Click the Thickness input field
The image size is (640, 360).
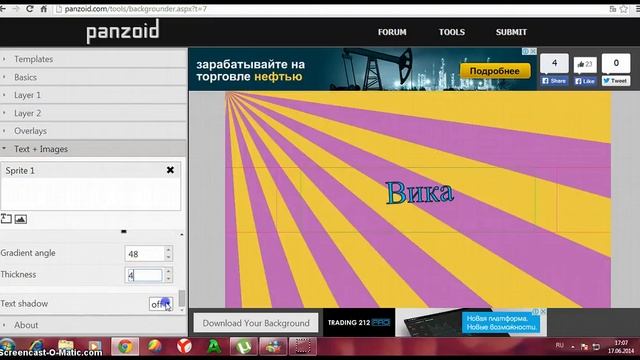click(144, 276)
